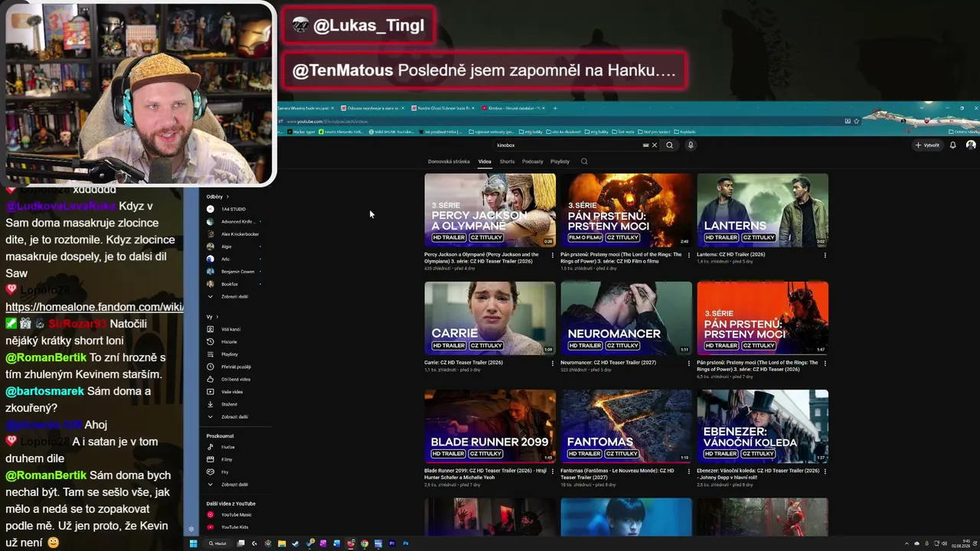980x551 pixels.
Task: Open the 1A4 STUDIO subscription channel
Action: point(234,209)
